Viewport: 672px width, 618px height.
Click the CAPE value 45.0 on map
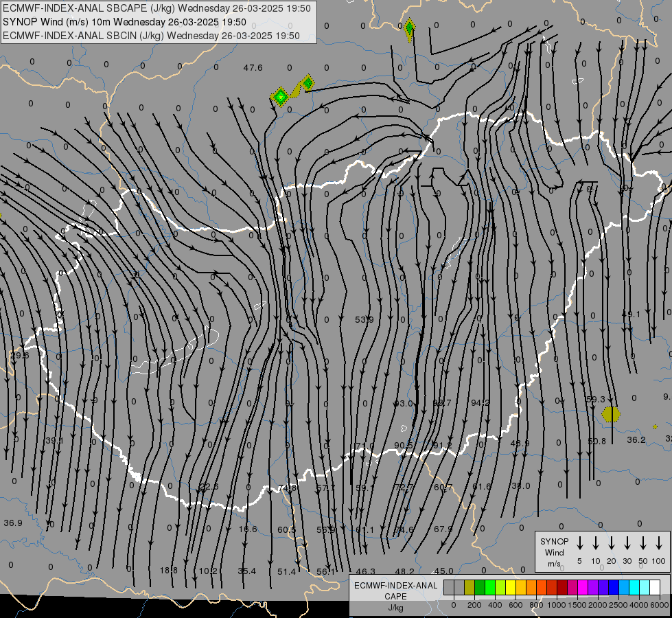[443, 571]
